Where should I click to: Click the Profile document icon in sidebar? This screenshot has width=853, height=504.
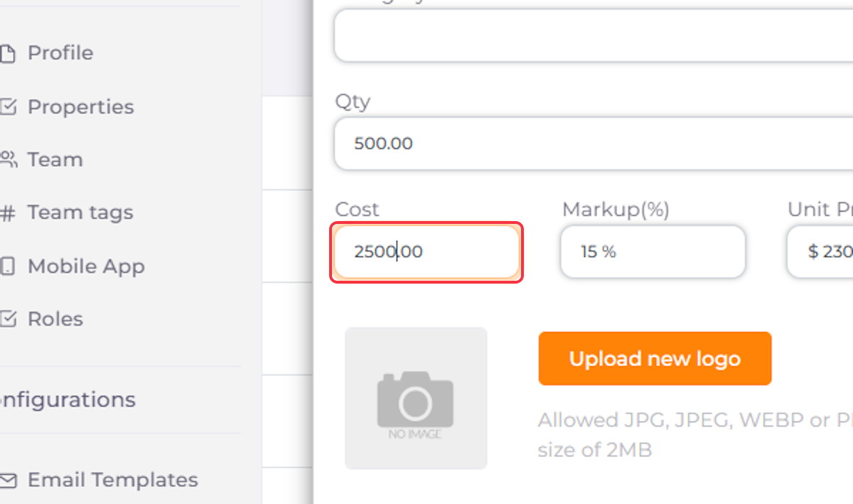[x=7, y=53]
